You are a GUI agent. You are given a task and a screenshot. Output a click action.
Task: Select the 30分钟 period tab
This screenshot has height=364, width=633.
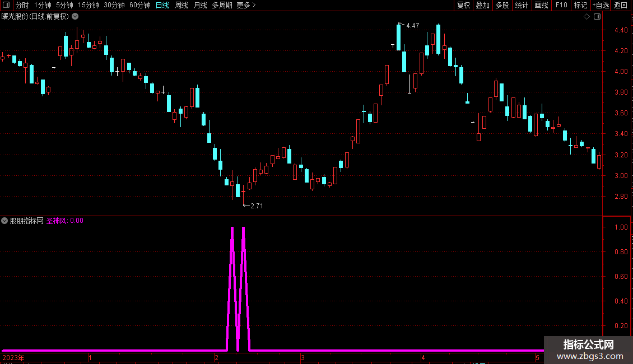coord(114,5)
